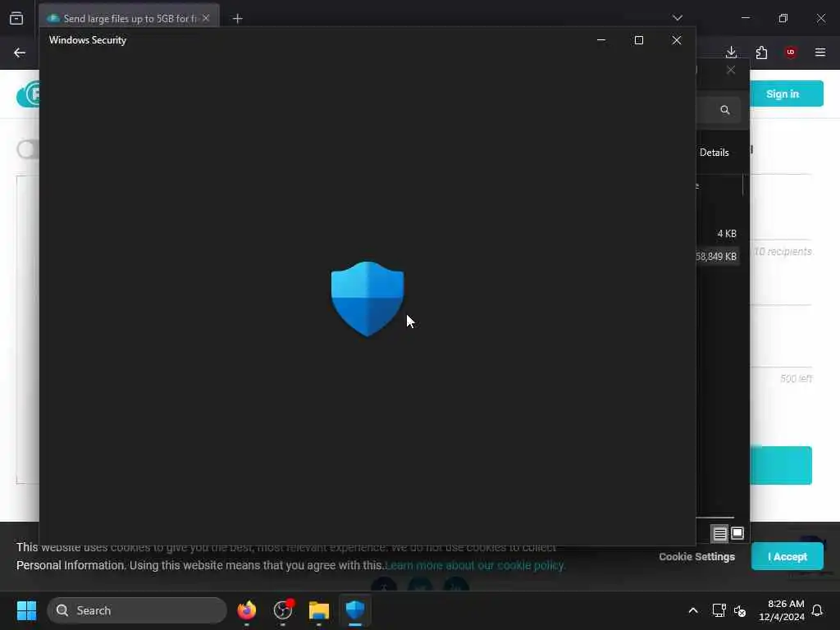Open the Windows Start menu
This screenshot has height=630, width=840.
26,610
